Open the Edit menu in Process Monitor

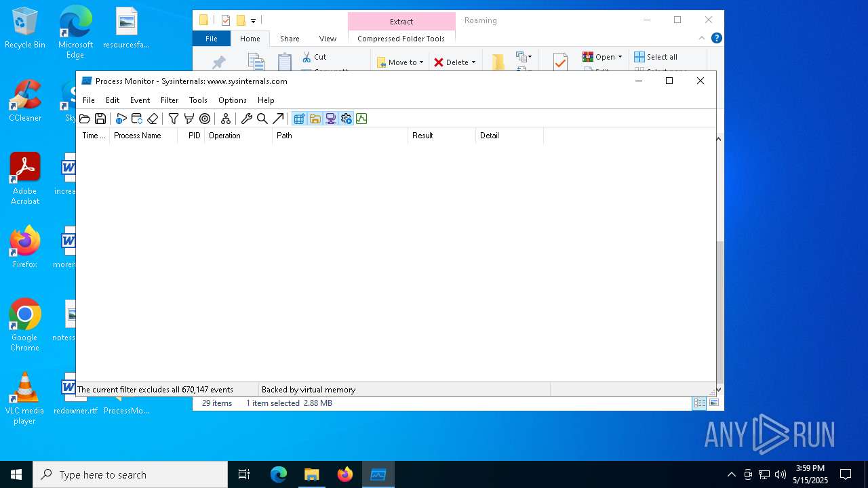[x=113, y=100]
